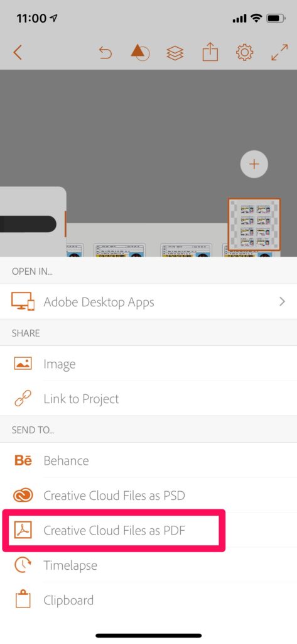The image size is (297, 644).
Task: Tap the back arrow icon
Action: 17,53
